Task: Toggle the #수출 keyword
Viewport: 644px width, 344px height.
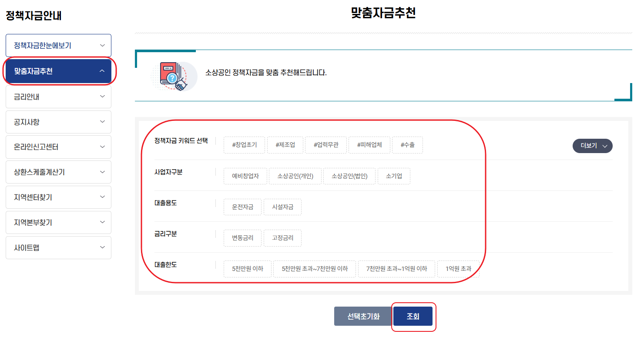Action: tap(407, 145)
